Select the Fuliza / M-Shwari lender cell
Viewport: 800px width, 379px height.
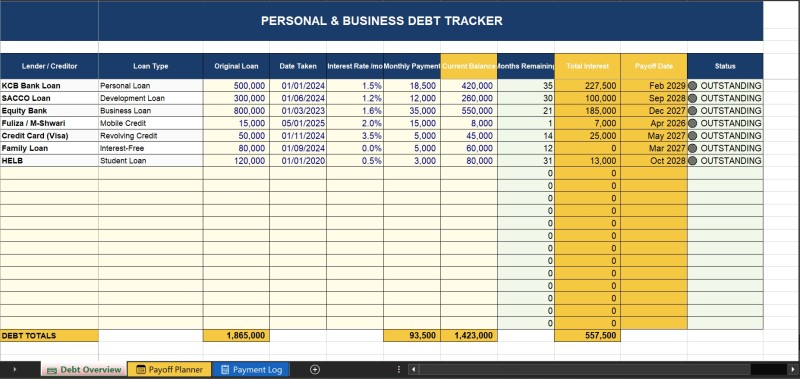(x=49, y=123)
